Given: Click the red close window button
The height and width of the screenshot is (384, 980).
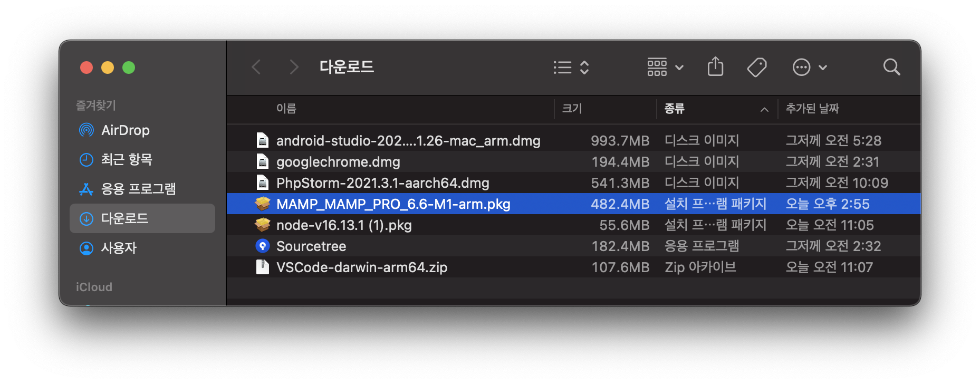Looking at the screenshot, I should [x=87, y=68].
